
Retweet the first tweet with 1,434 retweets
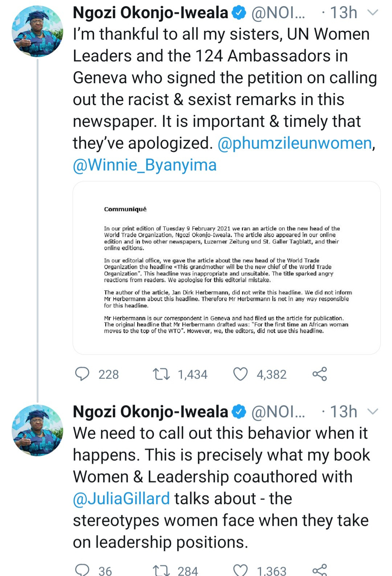[161, 374]
